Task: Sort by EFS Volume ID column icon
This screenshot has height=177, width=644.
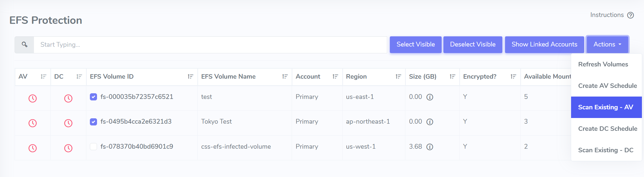Action: (x=190, y=77)
